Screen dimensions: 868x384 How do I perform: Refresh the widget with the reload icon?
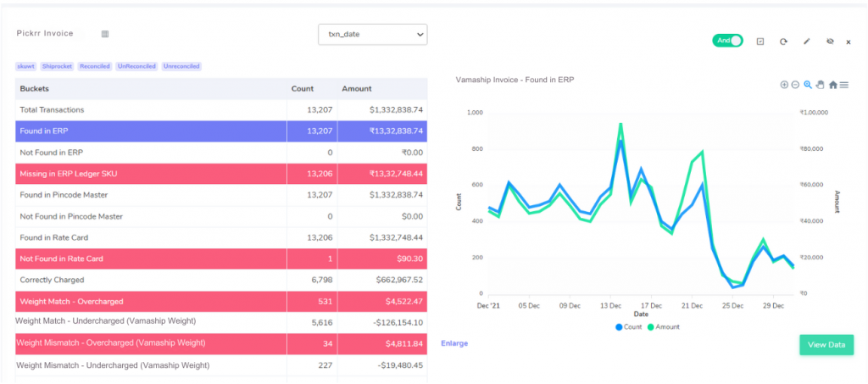[x=783, y=42]
